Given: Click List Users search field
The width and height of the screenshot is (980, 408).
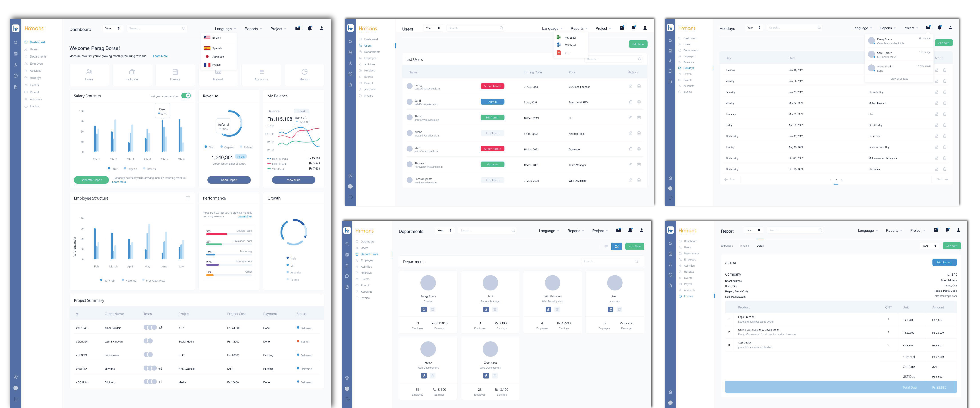Looking at the screenshot, I should tap(614, 59).
